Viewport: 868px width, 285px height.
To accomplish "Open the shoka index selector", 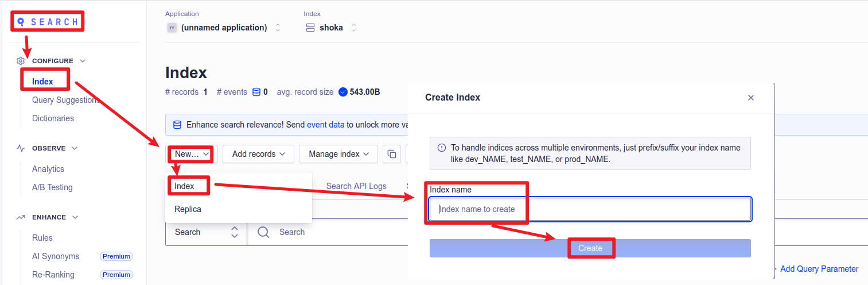I will pos(332,28).
